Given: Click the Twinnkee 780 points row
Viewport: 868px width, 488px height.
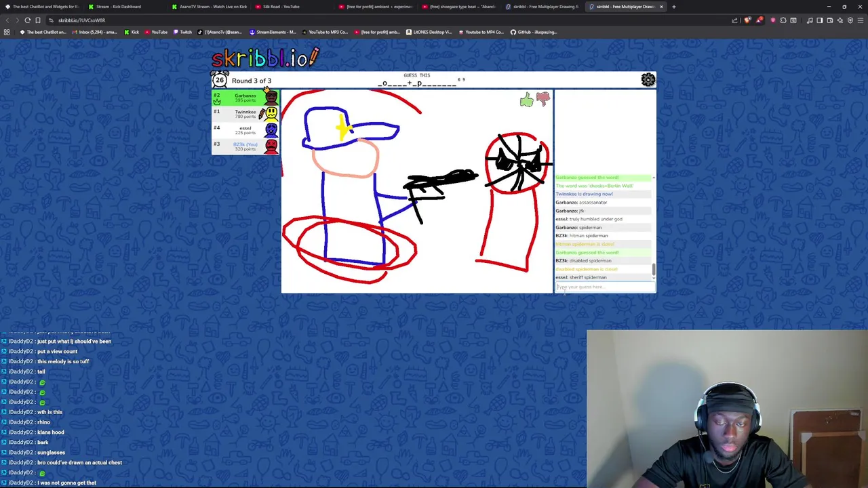Looking at the screenshot, I should point(245,113).
